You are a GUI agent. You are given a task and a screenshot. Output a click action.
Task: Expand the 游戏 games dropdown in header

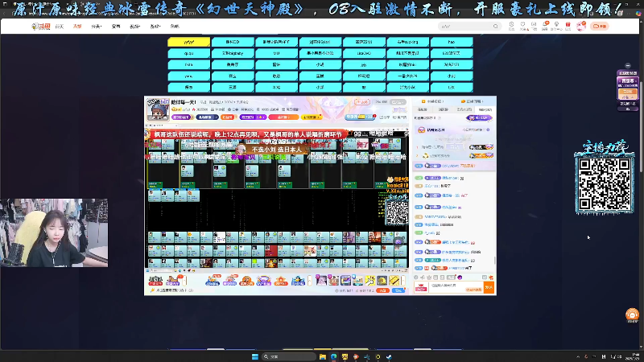(155, 27)
